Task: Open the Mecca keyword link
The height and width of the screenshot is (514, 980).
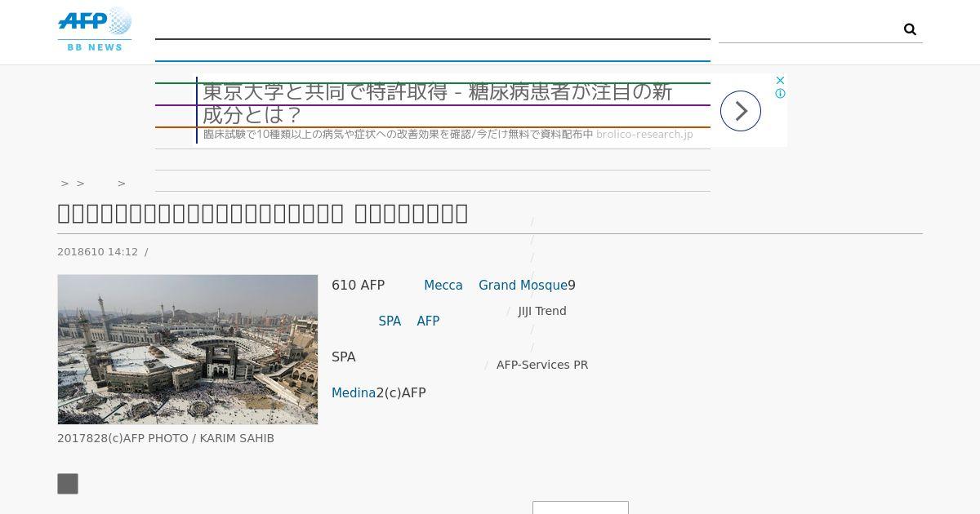Action: tap(443, 286)
